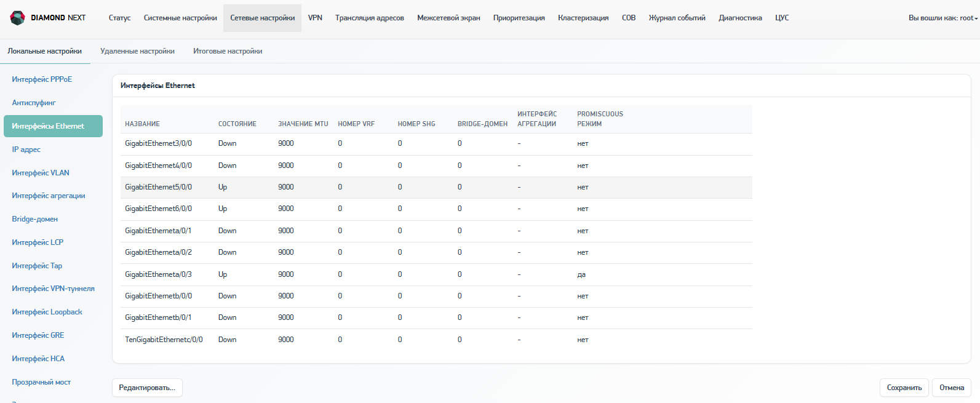This screenshot has width=980, height=403.
Task: Open Интерфейс VLAN sidebar item
Action: [41, 173]
